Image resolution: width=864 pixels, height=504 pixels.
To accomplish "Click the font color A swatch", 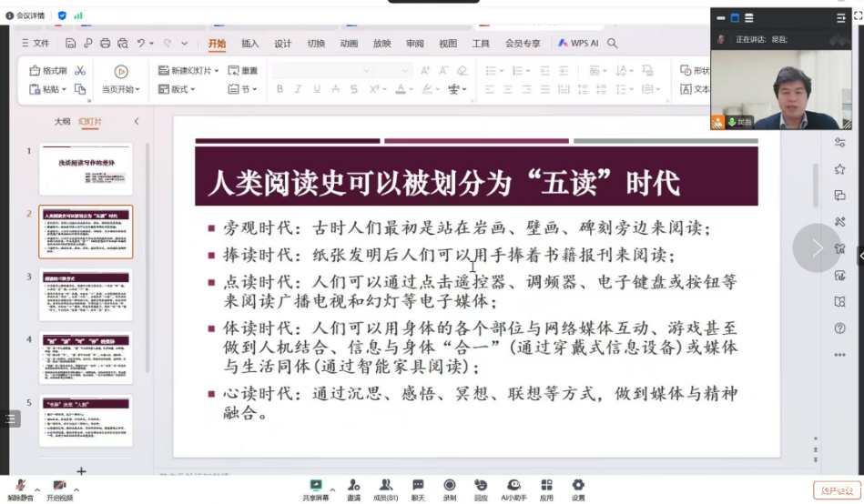I will click(400, 89).
